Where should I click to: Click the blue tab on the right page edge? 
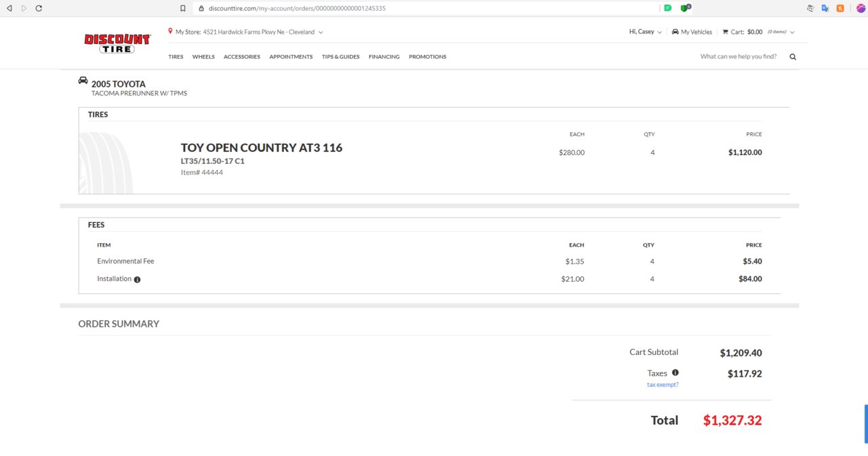point(866,424)
